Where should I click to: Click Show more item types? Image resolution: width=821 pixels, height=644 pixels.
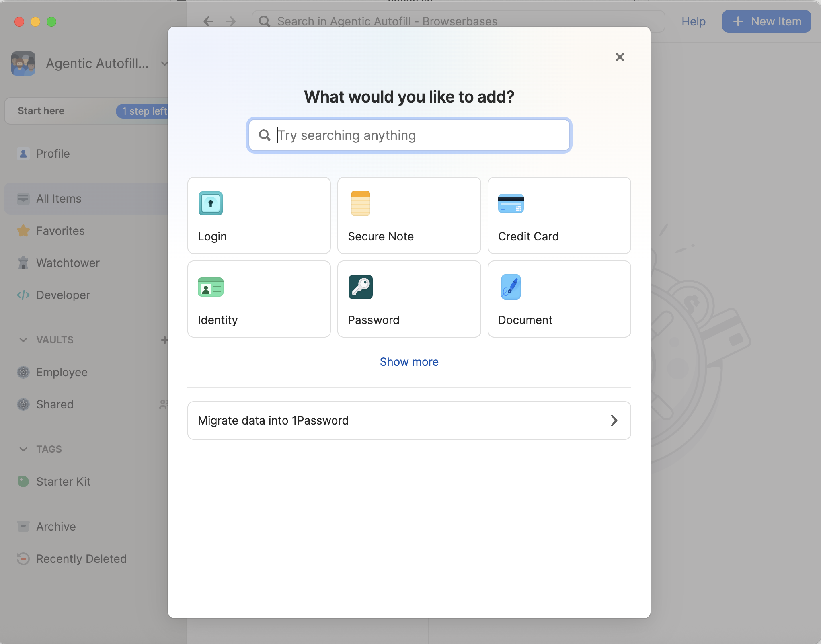tap(409, 362)
